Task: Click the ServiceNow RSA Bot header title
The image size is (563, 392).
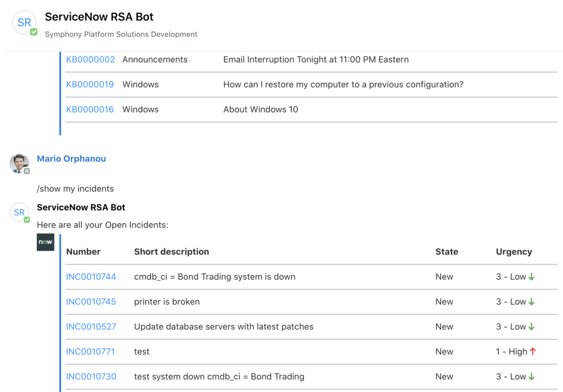Action: 99,17
